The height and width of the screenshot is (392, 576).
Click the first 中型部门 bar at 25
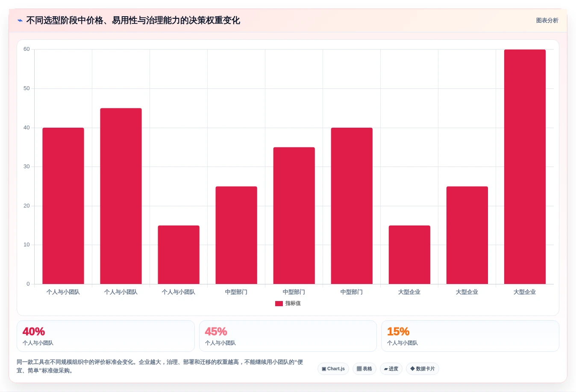236,235
